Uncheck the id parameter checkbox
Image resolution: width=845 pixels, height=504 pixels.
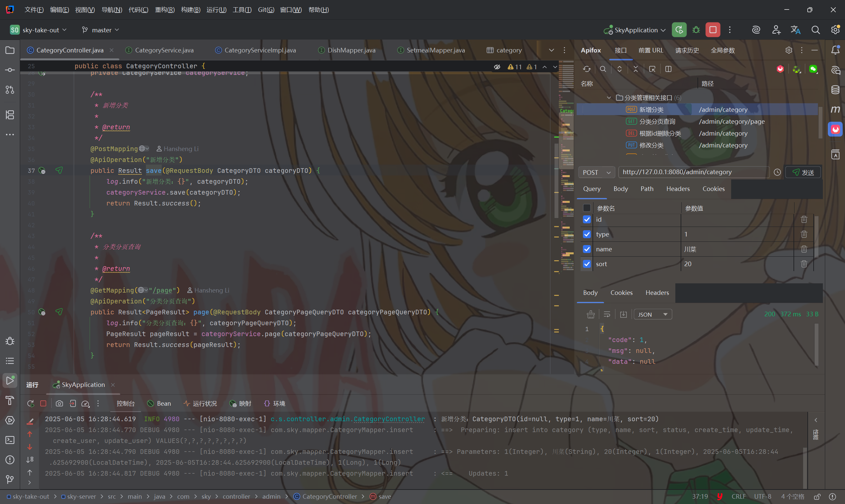pyautogui.click(x=587, y=219)
